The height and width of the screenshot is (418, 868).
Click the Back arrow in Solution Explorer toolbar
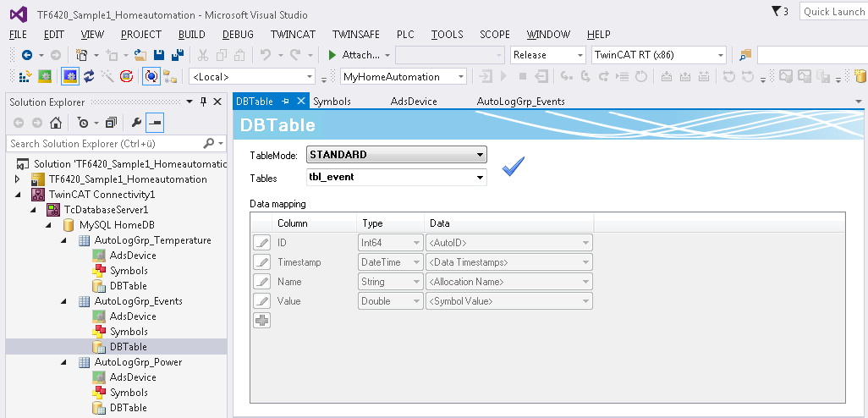[x=19, y=123]
